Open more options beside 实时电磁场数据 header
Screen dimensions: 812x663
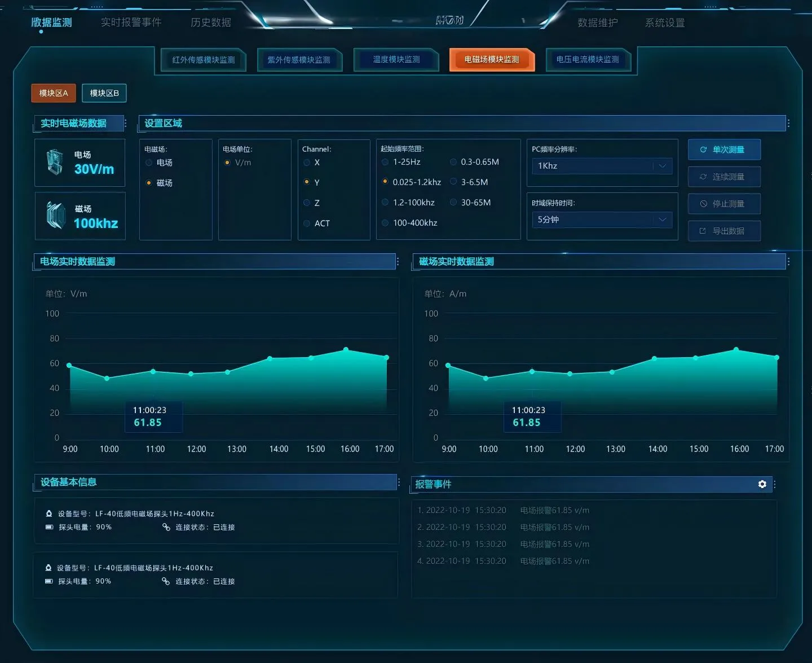click(125, 123)
